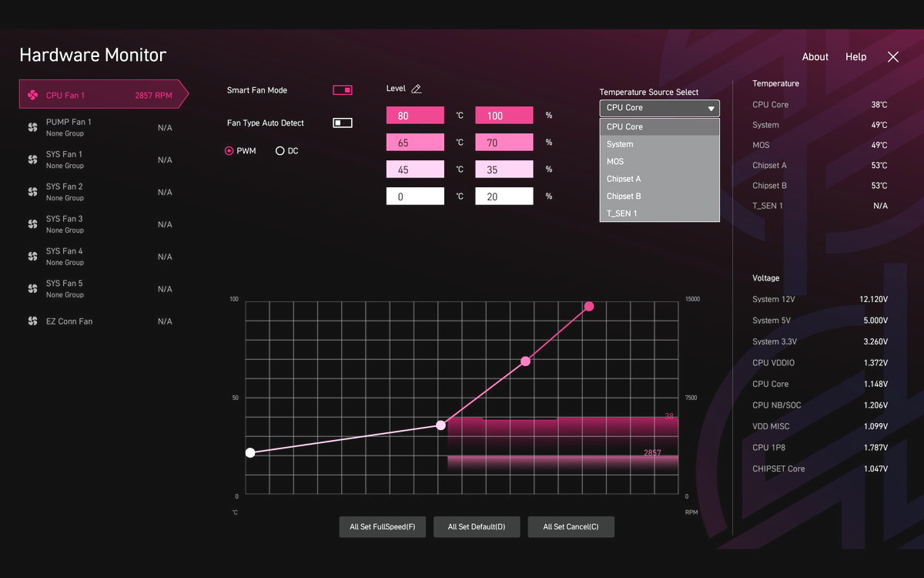Close the Hardware Monitor with X
This screenshot has width=924, height=578.
point(893,57)
